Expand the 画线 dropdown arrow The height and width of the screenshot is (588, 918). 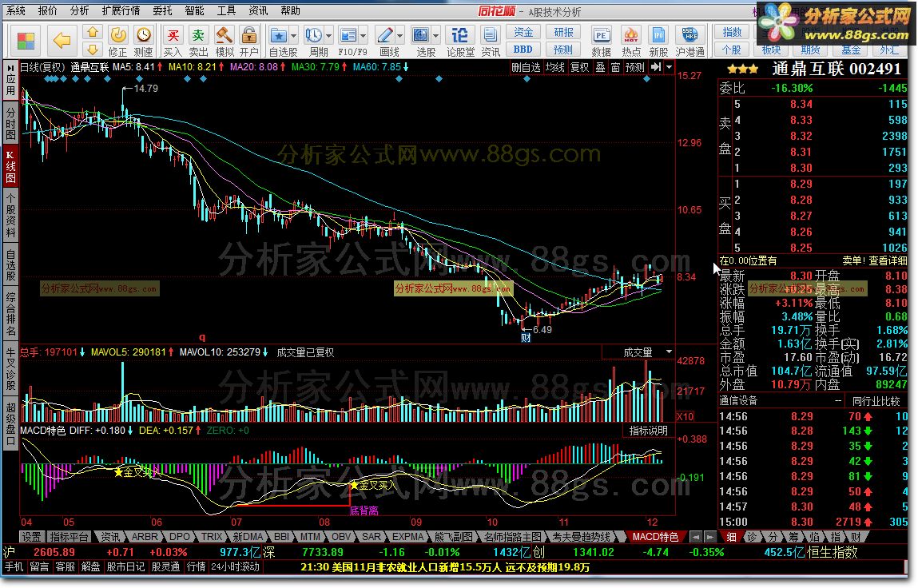[399, 36]
